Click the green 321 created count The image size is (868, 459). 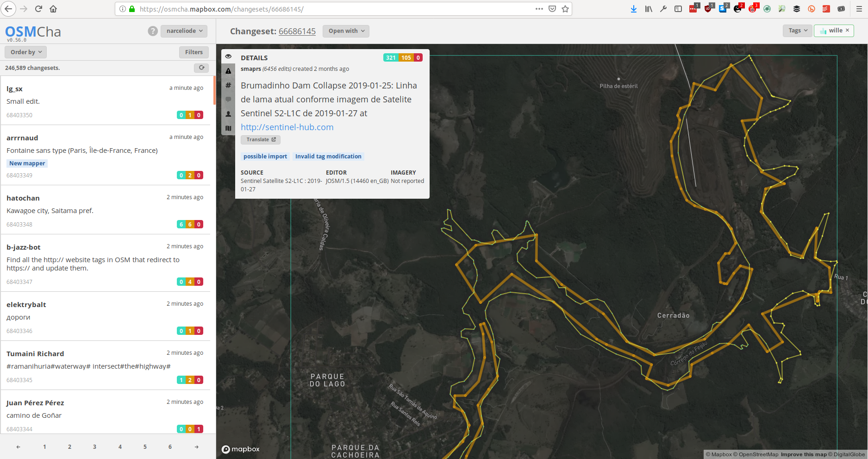coord(391,58)
